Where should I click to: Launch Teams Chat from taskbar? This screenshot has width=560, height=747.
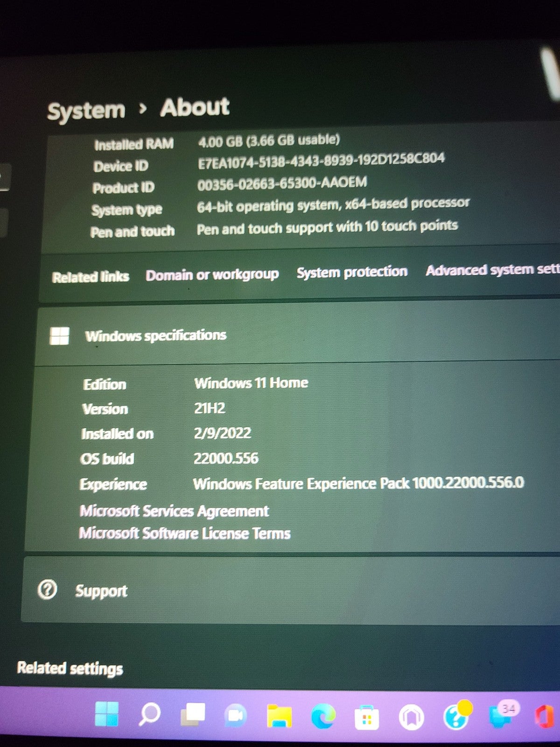point(236,715)
